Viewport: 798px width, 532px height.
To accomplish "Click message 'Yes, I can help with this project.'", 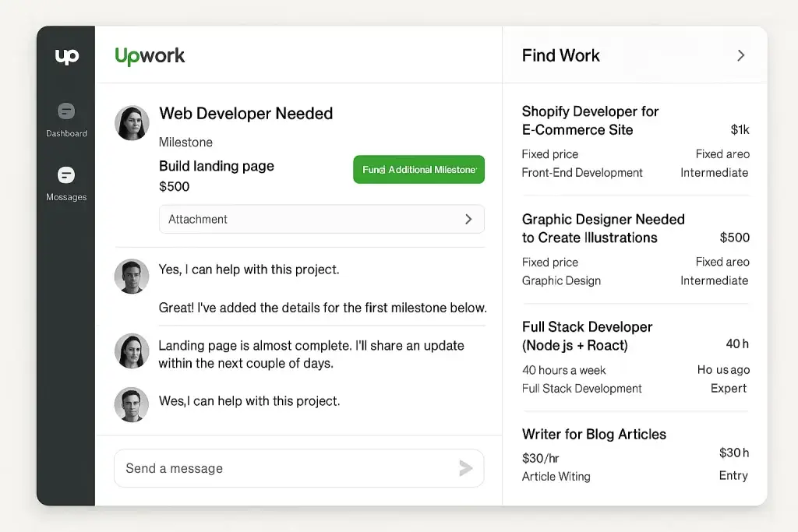I will pyautogui.click(x=249, y=270).
